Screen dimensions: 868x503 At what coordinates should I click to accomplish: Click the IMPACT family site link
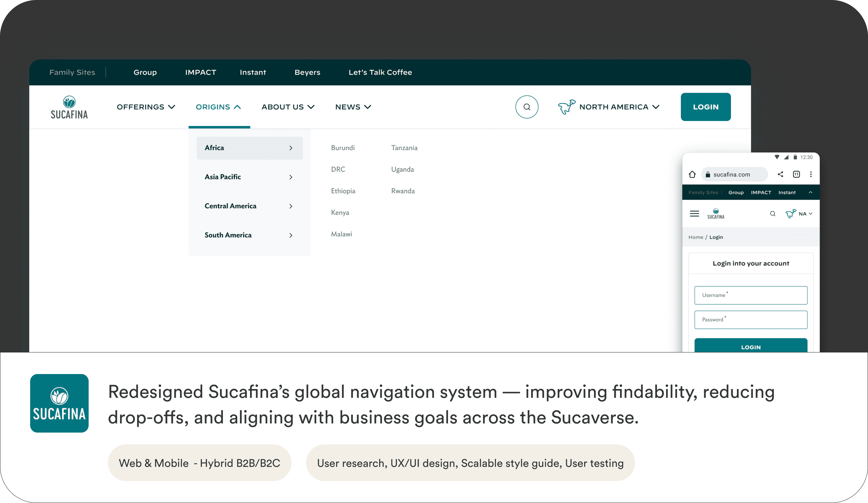coord(200,72)
